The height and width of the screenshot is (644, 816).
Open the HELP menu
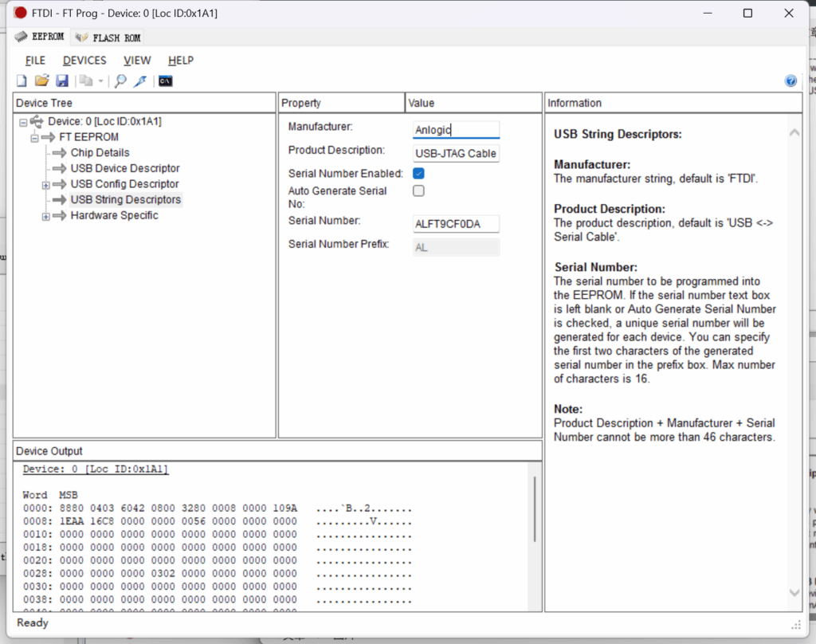pyautogui.click(x=181, y=61)
